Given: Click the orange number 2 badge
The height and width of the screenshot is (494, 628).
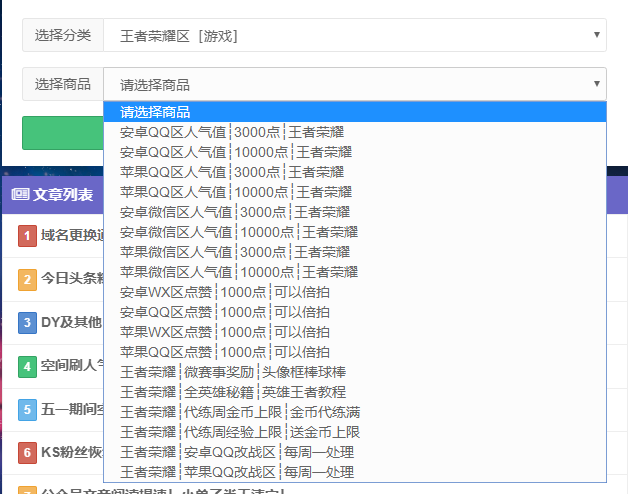Looking at the screenshot, I should point(27,279).
